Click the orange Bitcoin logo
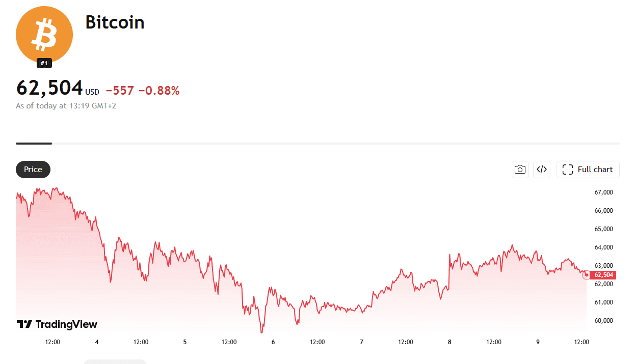The image size is (635, 364). click(44, 35)
